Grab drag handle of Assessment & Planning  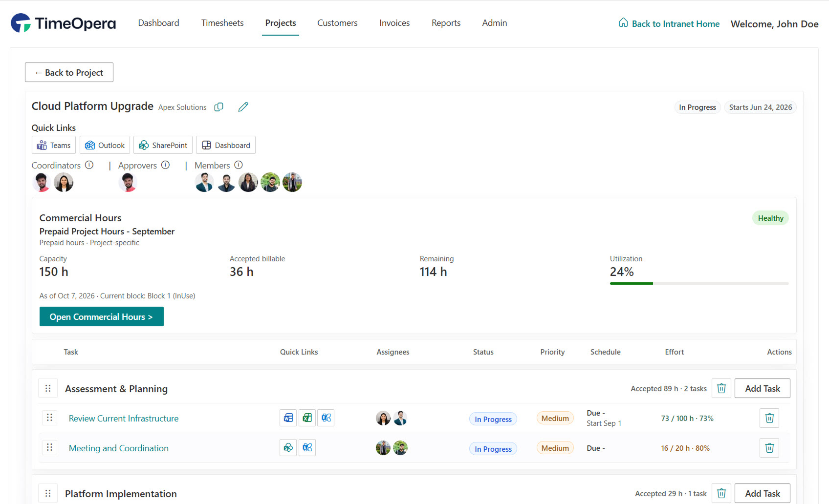point(48,388)
